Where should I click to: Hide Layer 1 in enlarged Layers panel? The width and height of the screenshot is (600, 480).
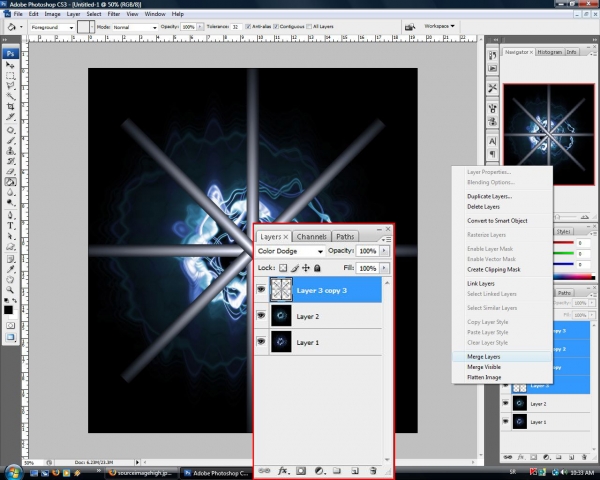pos(261,341)
